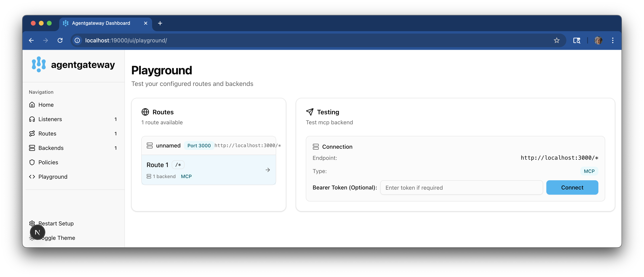Click the Home house icon in sidebar
The height and width of the screenshot is (277, 644).
click(x=32, y=105)
